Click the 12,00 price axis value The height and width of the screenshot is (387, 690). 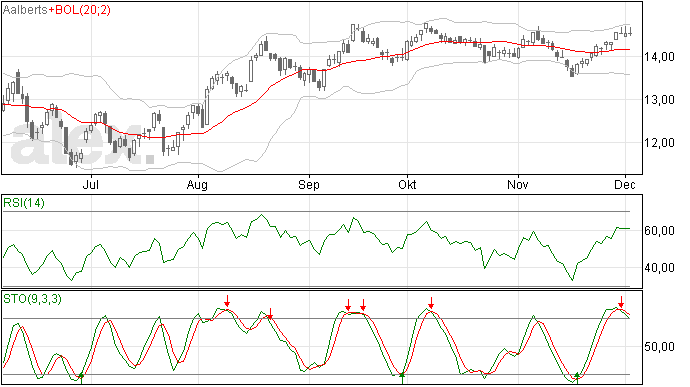(x=659, y=143)
